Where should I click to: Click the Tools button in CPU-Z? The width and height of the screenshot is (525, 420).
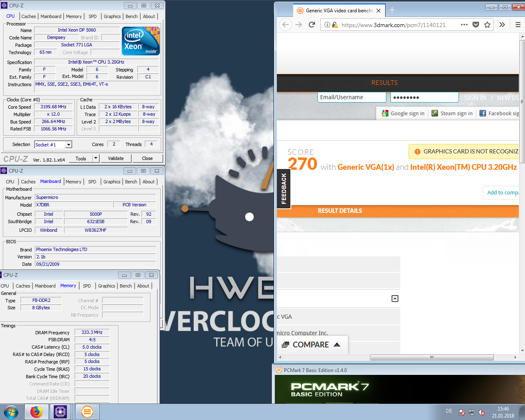point(81,158)
